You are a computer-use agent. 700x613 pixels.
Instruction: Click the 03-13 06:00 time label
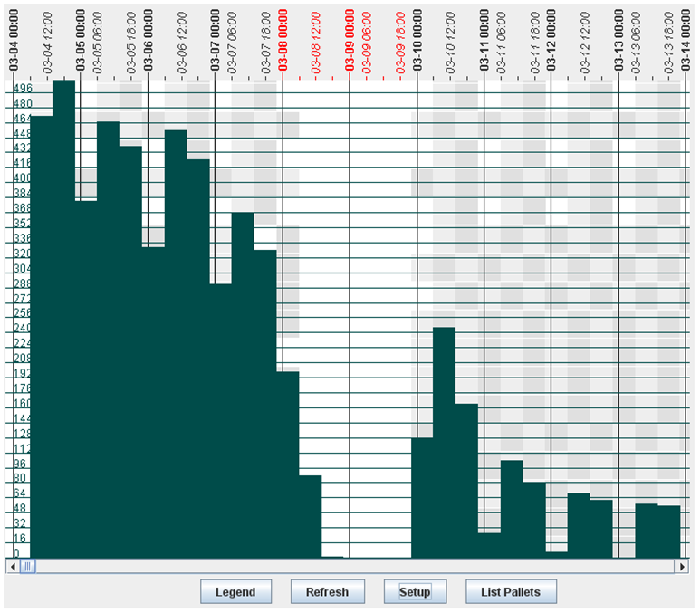[x=636, y=43]
